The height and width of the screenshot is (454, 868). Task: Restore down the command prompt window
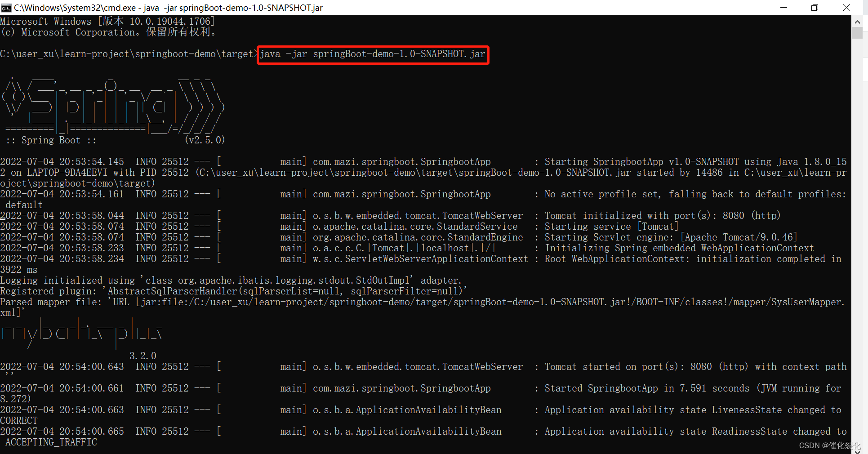pos(815,8)
